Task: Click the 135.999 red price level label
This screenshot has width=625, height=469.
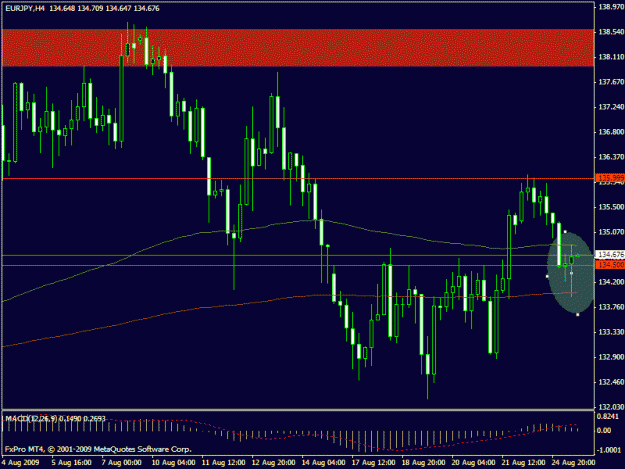Action: pyautogui.click(x=610, y=178)
